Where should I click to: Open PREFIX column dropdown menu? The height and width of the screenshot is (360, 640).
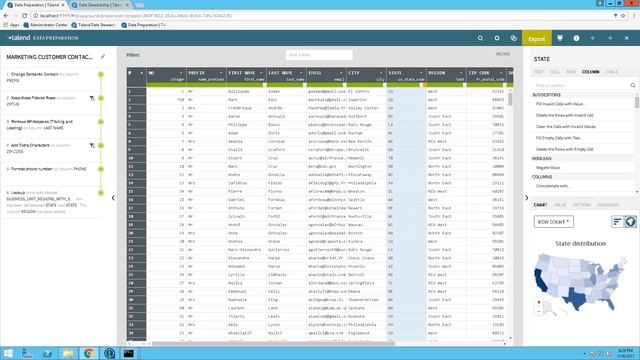pos(221,73)
